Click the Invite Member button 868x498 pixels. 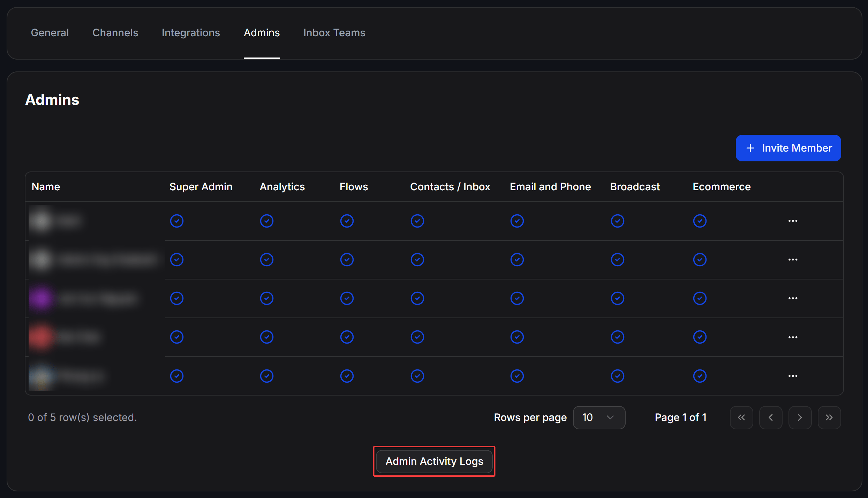(788, 148)
